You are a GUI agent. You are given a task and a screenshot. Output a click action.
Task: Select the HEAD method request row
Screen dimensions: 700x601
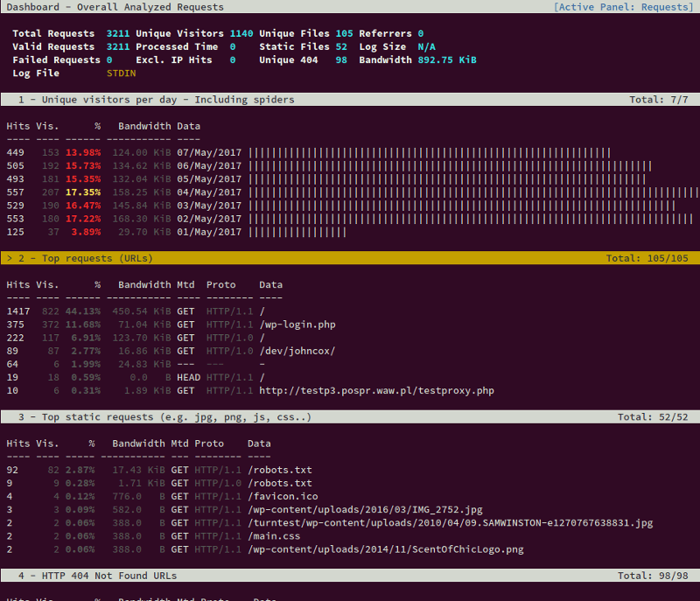[x=189, y=377]
